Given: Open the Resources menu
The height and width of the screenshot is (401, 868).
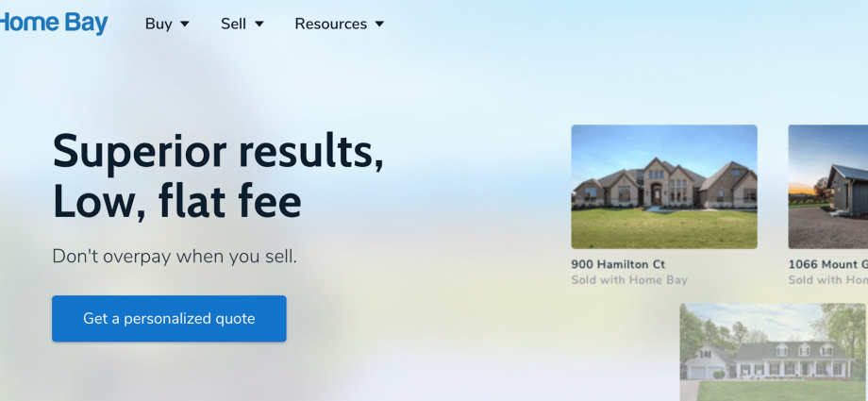Looking at the screenshot, I should tap(339, 24).
